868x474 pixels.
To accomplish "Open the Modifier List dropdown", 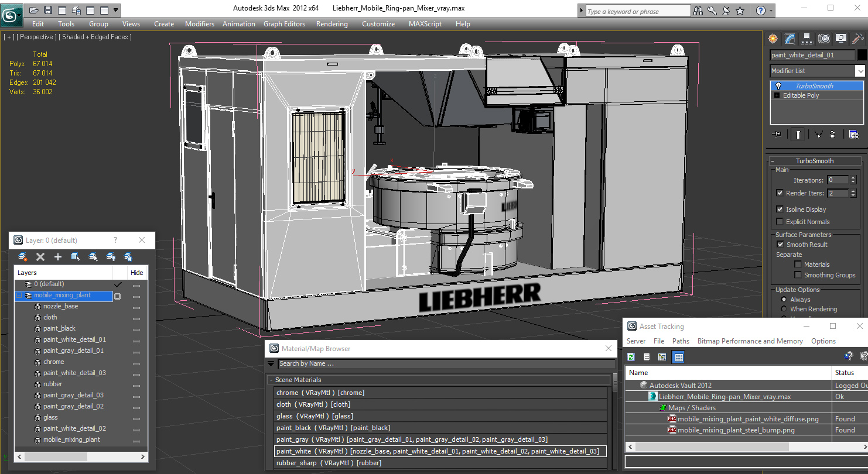I will 860,71.
